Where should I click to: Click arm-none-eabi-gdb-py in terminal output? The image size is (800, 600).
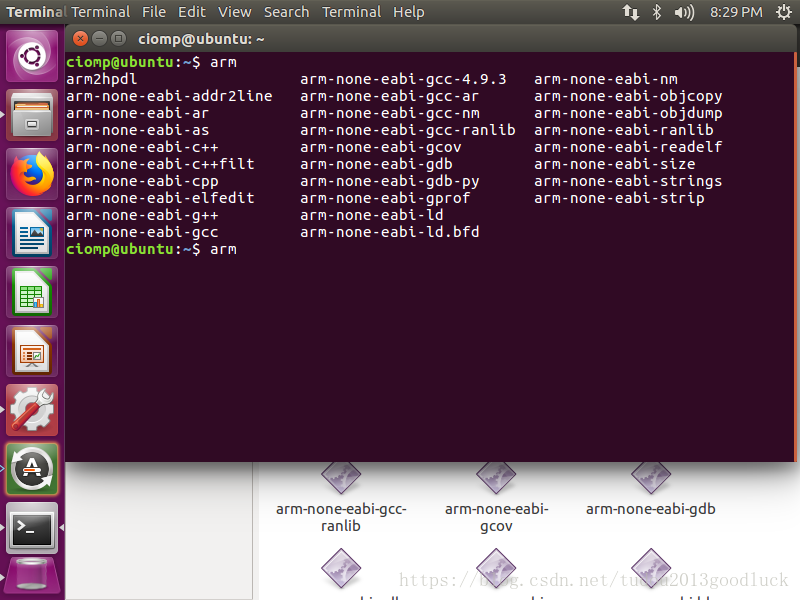point(390,181)
